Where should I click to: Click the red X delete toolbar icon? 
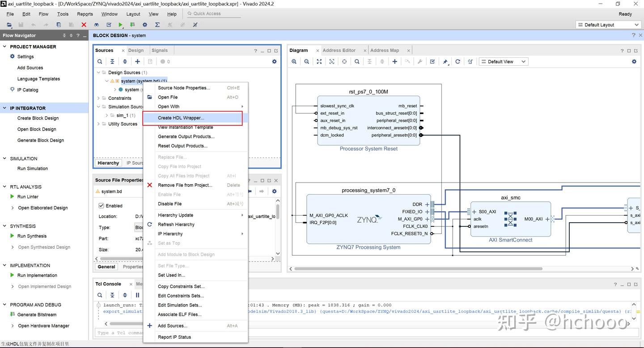[84, 25]
